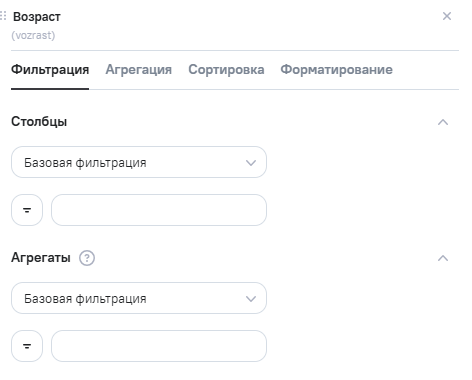472x380 pixels.
Task: Click the equals operator button under Столбцы
Action: point(27,210)
